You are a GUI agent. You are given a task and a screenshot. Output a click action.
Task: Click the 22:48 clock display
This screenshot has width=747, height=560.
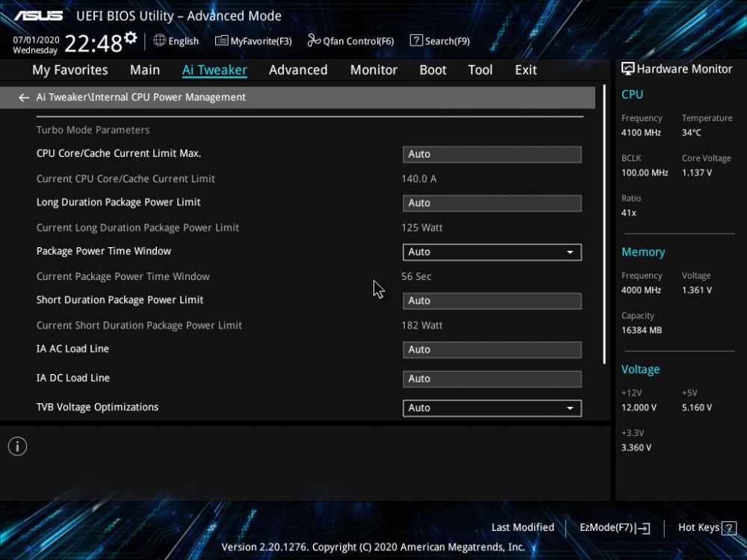tap(93, 43)
